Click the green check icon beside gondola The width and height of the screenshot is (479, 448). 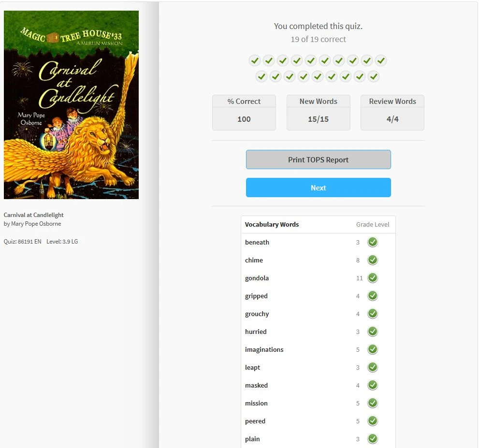point(372,277)
